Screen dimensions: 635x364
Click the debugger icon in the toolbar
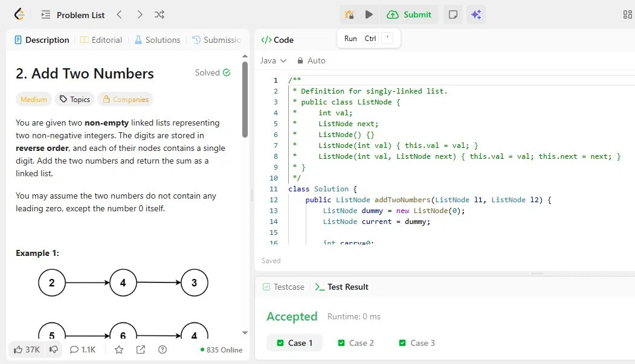[x=349, y=14]
